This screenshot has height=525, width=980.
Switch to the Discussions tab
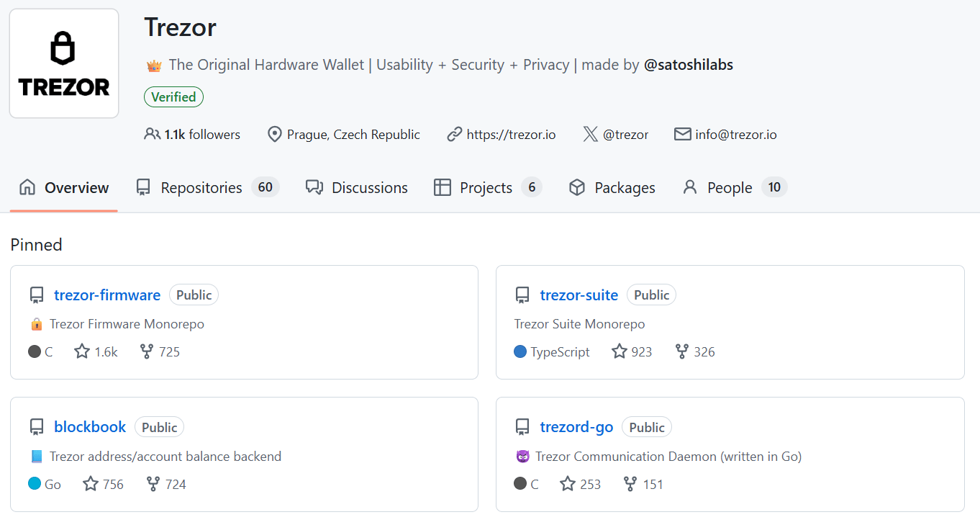[x=369, y=188]
